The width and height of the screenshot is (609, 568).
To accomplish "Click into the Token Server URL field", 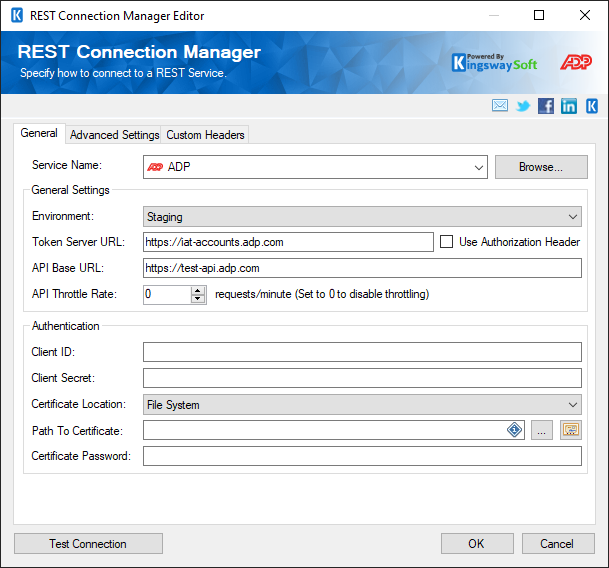I will tap(288, 242).
